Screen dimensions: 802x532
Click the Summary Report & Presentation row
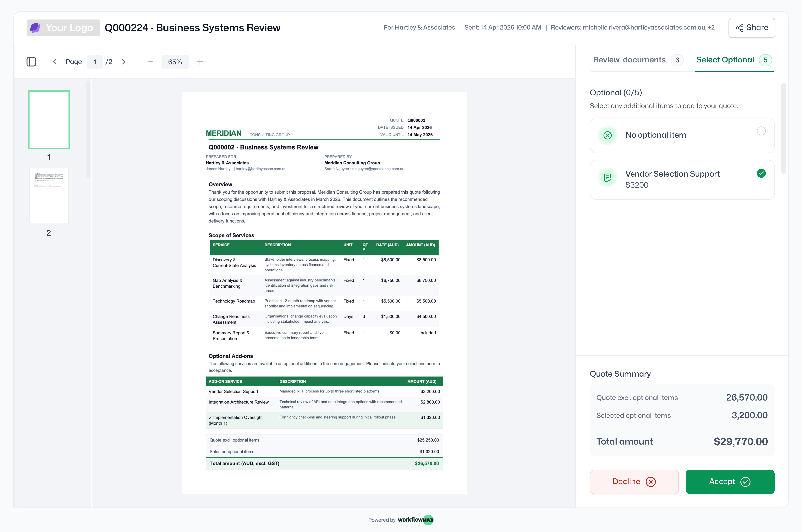tap(324, 335)
